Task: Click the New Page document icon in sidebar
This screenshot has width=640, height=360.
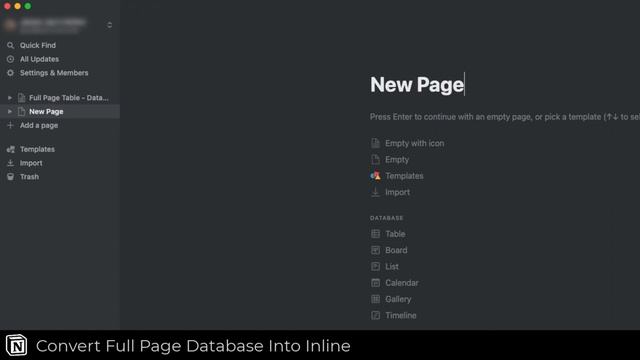Action: [x=22, y=111]
